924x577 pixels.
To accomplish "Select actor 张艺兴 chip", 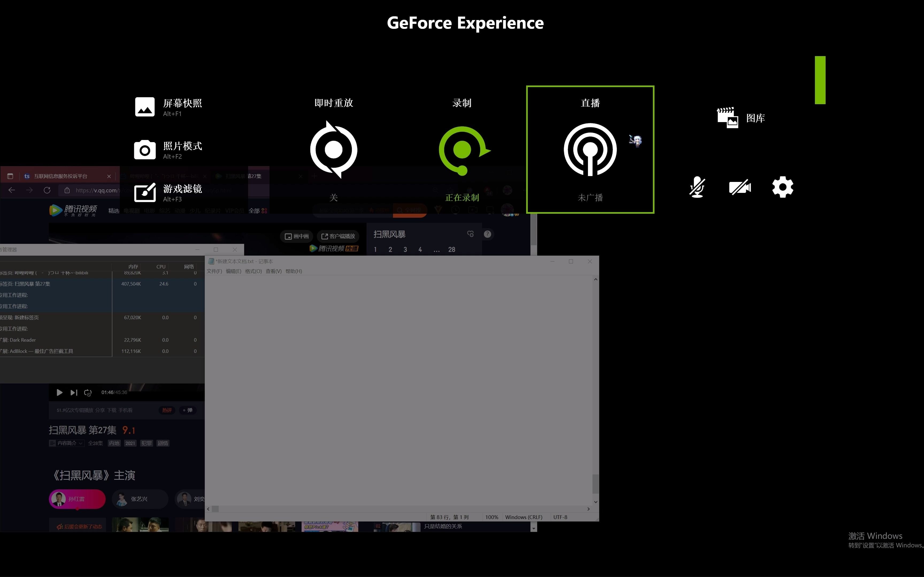I will click(x=139, y=499).
